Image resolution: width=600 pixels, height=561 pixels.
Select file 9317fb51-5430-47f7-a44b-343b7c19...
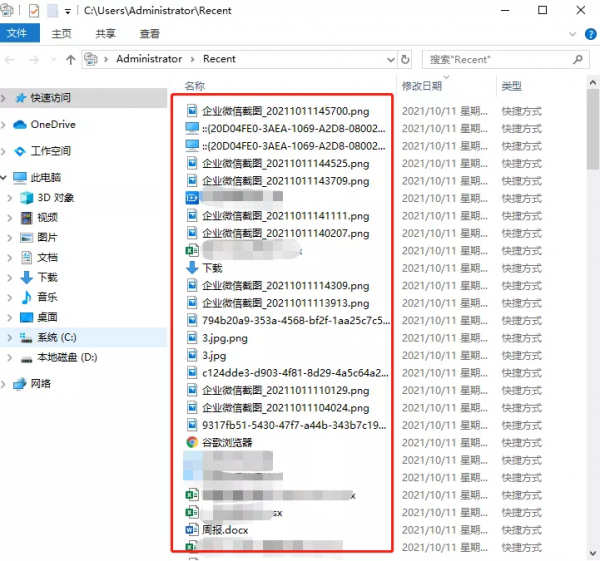click(x=294, y=426)
